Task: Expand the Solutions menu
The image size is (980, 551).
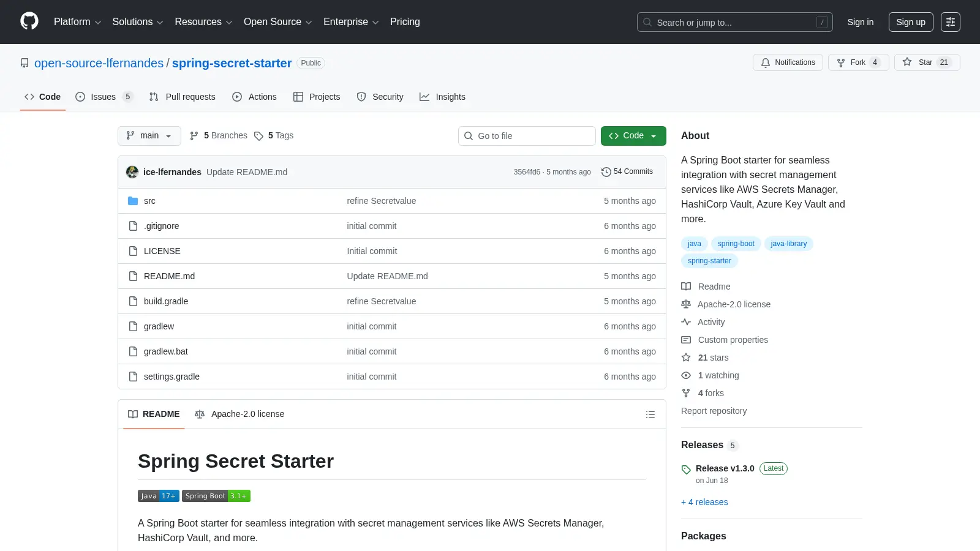Action: point(138,22)
